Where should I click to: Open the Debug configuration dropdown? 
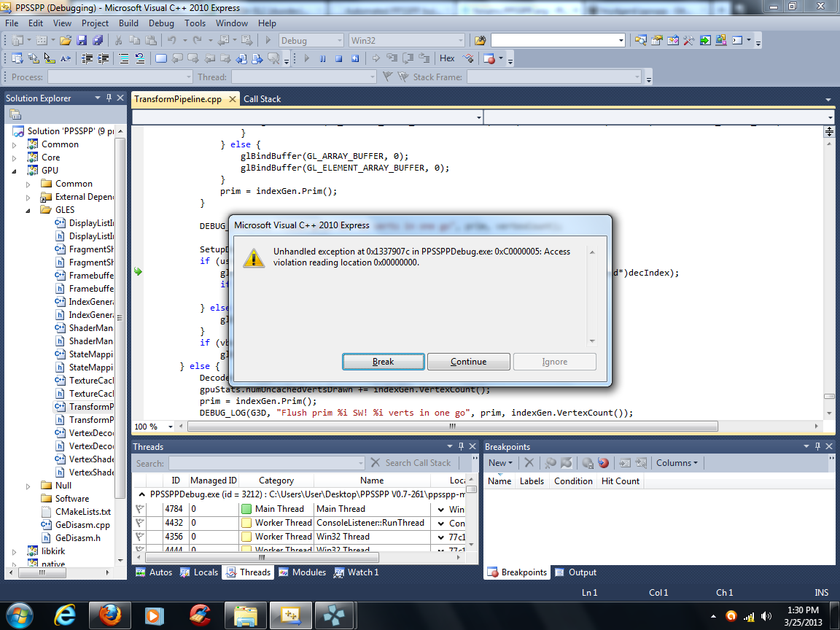pyautogui.click(x=338, y=41)
